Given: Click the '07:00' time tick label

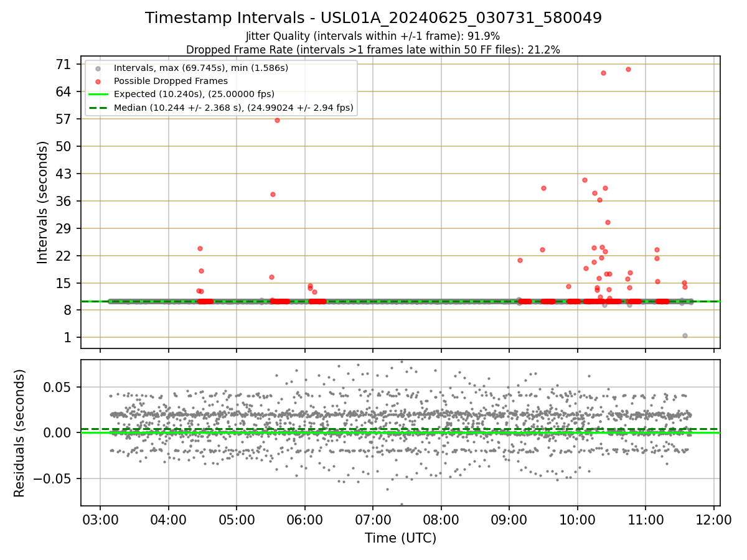Looking at the screenshot, I should [x=373, y=520].
